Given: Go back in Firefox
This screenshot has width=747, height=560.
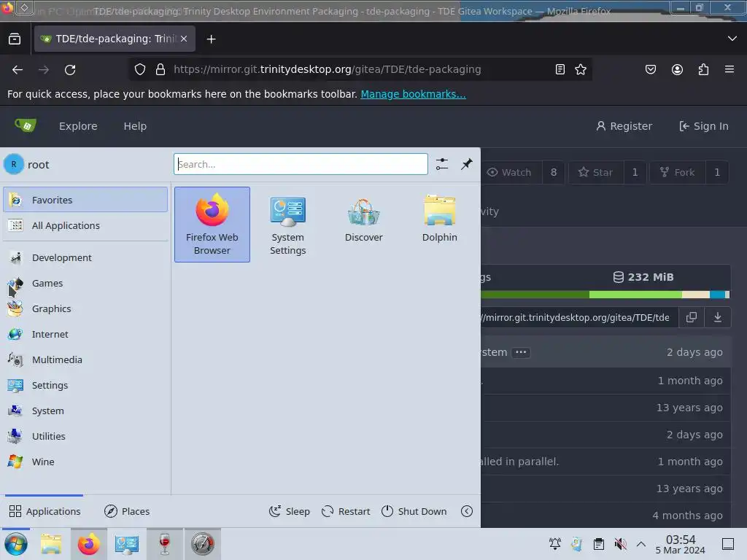Looking at the screenshot, I should (x=18, y=69).
